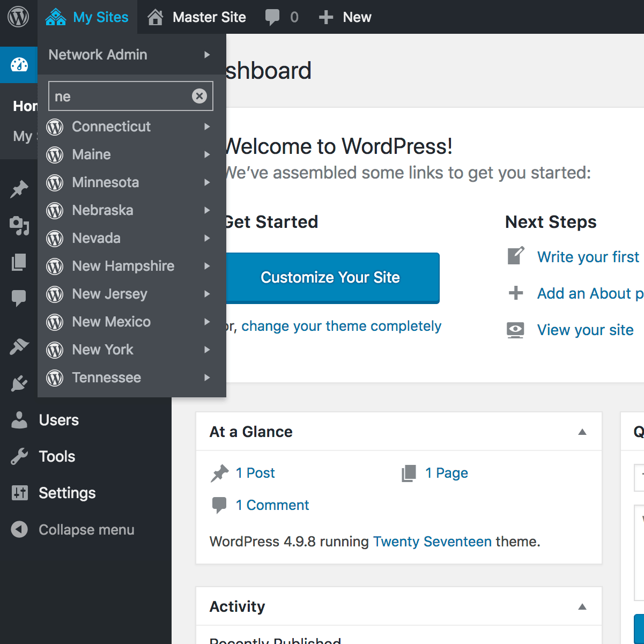Expand Connecticut submenu arrow
This screenshot has width=644, height=644.
click(x=207, y=127)
